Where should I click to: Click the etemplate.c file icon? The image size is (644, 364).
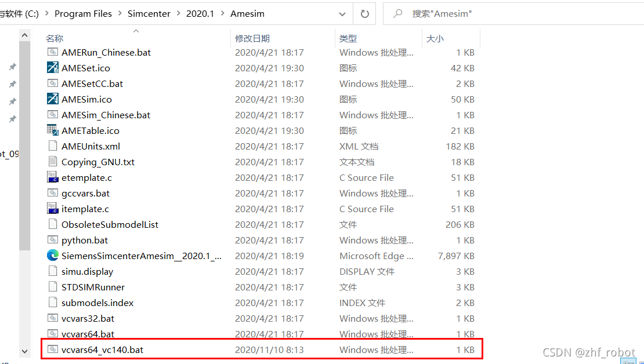(x=53, y=177)
